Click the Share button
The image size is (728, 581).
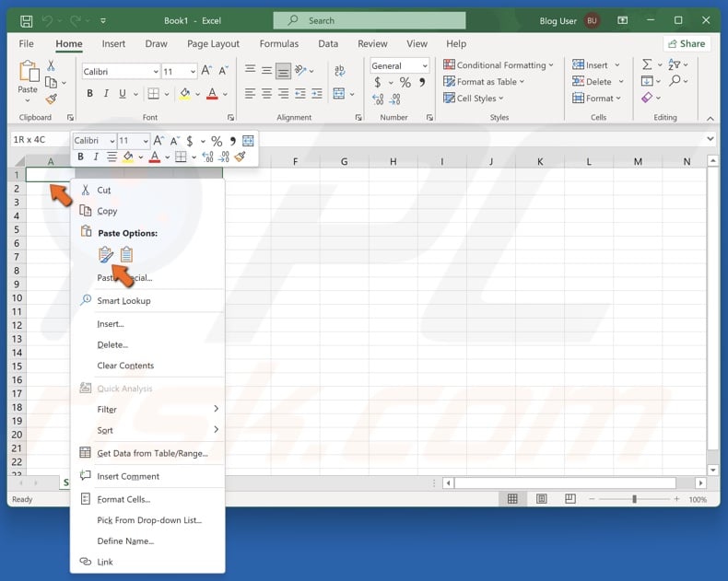[687, 43]
